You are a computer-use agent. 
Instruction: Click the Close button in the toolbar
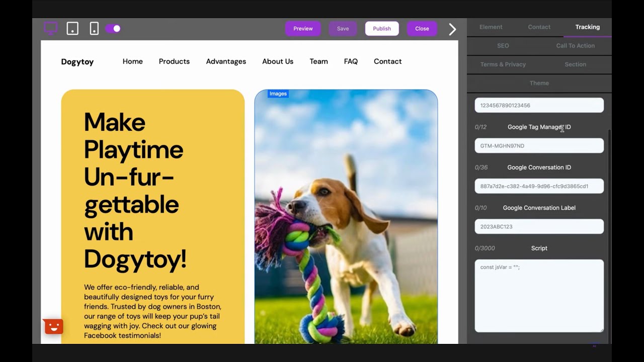point(422,29)
